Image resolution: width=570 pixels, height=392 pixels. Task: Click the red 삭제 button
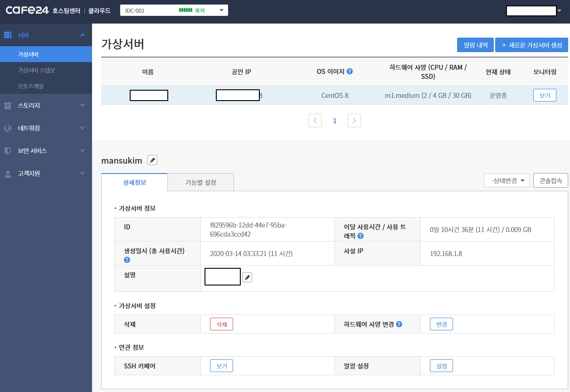coord(221,324)
